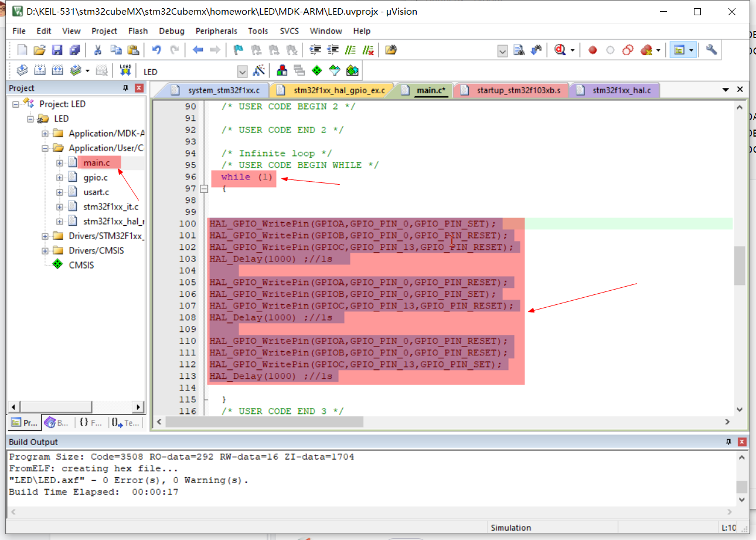The image size is (756, 540).
Task: Switch to stm32f1xx_hal.c tab
Action: point(617,90)
